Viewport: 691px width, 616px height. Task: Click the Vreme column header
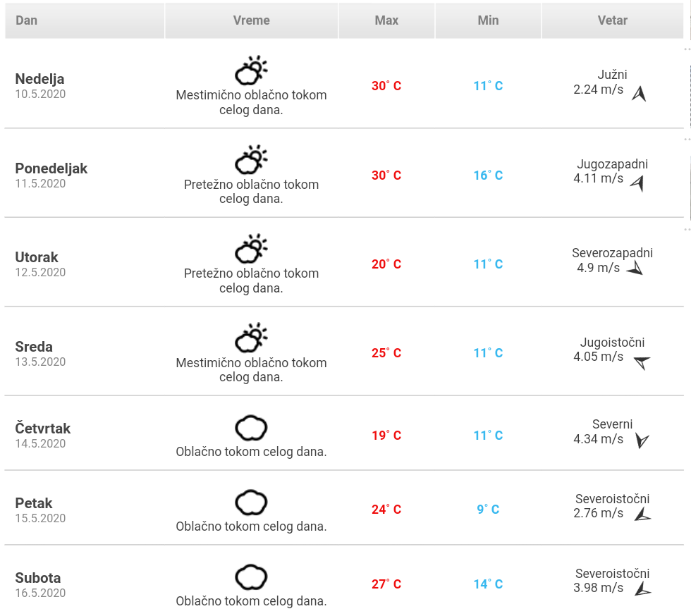coord(252,20)
